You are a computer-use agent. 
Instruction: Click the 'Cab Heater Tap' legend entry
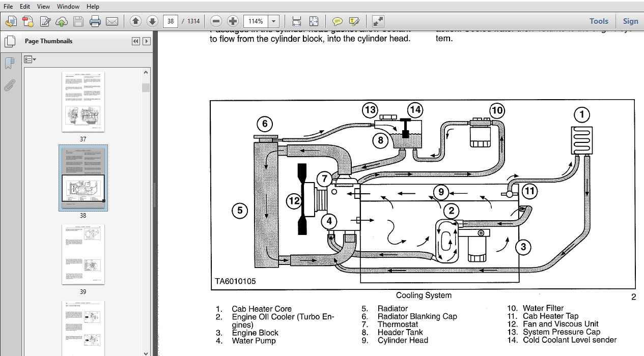click(x=551, y=316)
